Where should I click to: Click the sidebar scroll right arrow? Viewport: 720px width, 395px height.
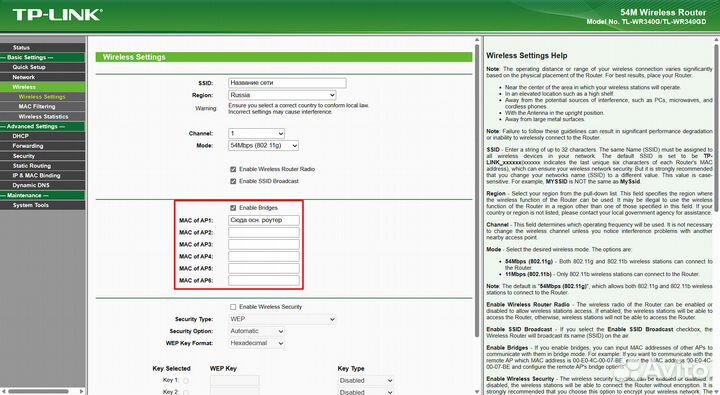[x=82, y=392]
